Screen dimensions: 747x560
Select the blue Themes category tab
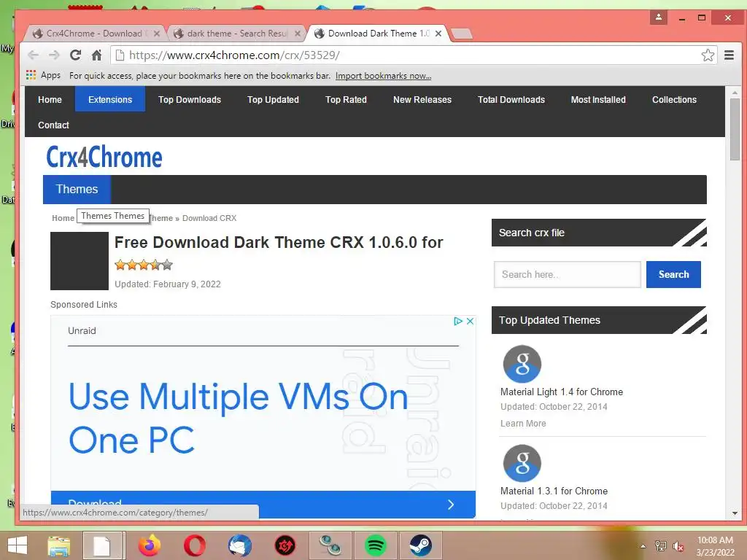tap(77, 190)
